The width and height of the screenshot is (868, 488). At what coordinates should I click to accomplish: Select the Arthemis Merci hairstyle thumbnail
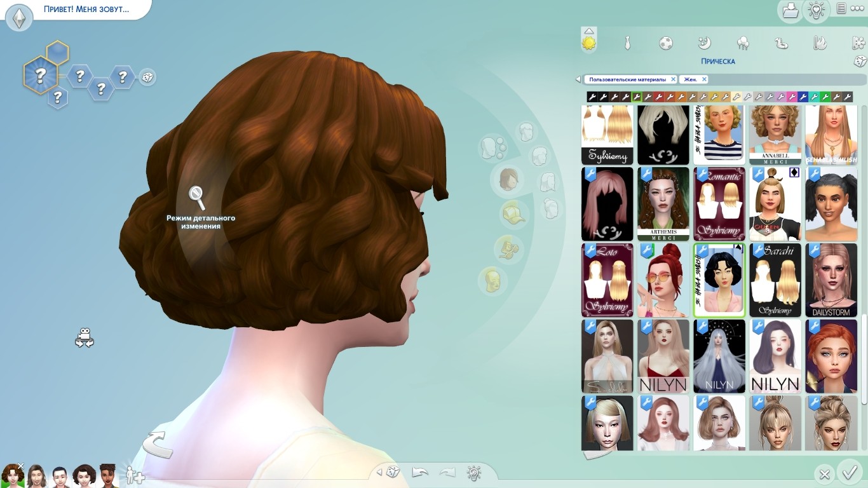[x=663, y=204]
